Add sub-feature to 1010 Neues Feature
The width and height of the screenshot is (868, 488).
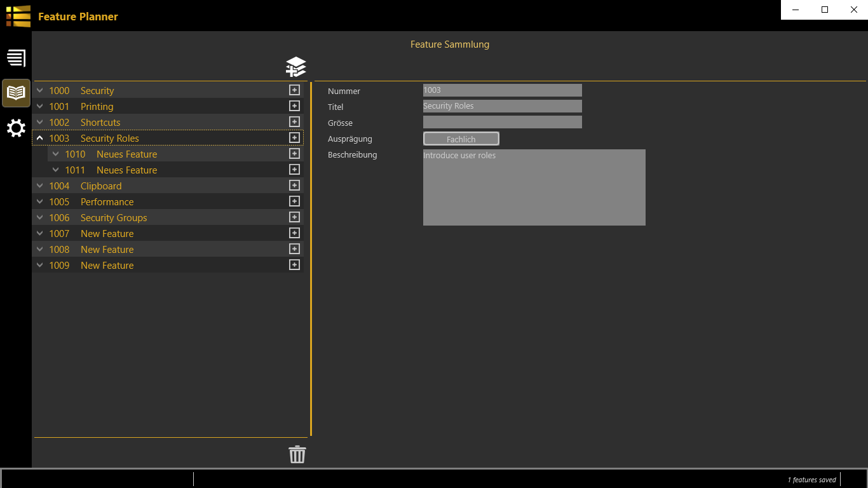tap(294, 154)
